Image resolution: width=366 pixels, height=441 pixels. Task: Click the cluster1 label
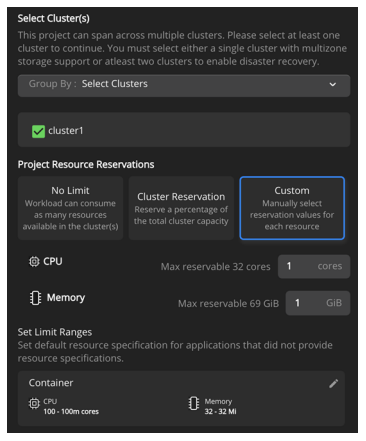66,131
